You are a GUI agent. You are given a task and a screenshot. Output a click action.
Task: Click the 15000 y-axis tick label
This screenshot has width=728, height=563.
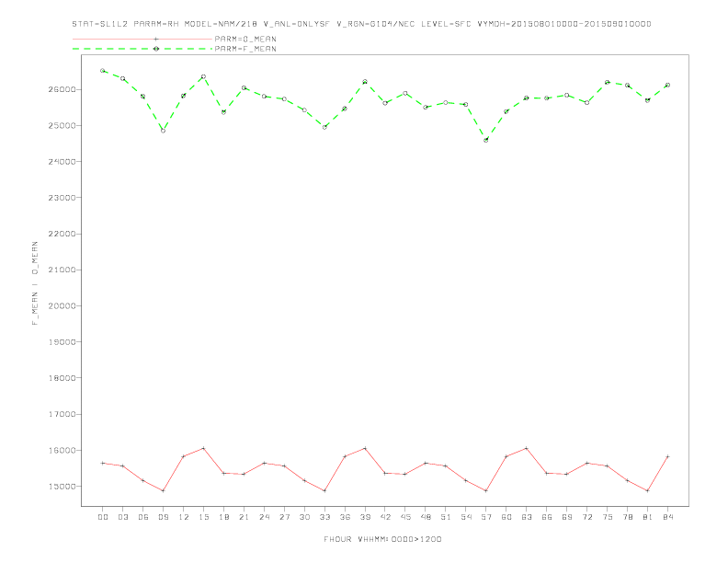[x=63, y=487]
